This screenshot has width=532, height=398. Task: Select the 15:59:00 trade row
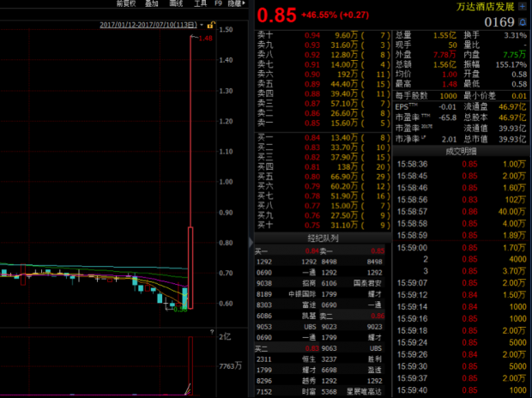click(461, 248)
